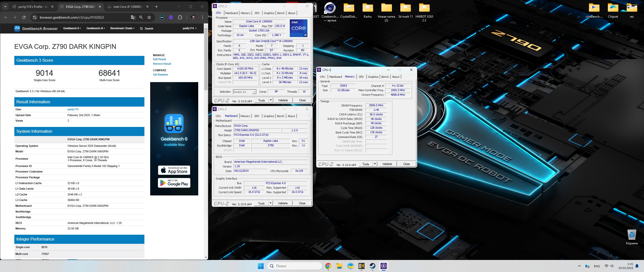644x272 pixels.
Task: Click the translate page icon in address bar
Action: [x=133, y=17]
